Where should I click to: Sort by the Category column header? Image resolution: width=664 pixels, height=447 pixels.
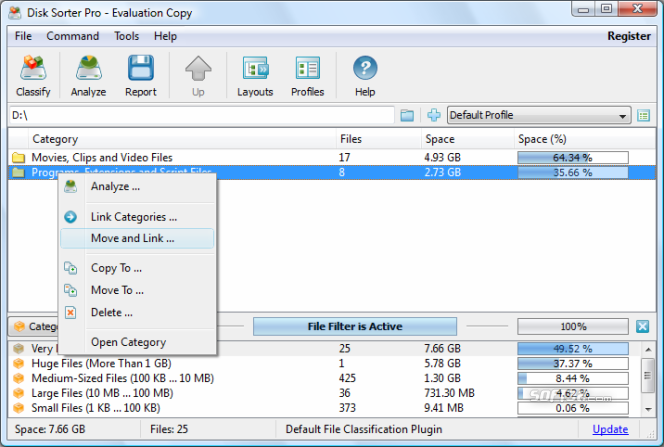click(x=182, y=139)
